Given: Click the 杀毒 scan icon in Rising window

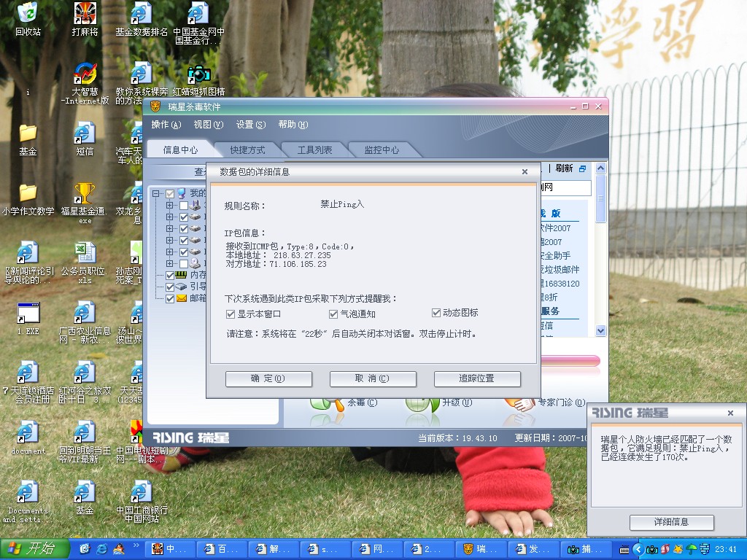Looking at the screenshot, I should coord(327,404).
